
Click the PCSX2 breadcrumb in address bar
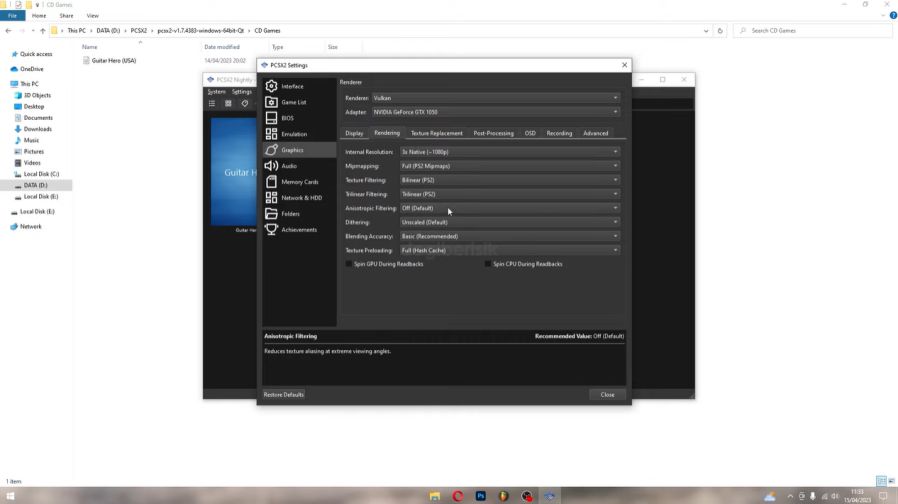click(x=139, y=31)
